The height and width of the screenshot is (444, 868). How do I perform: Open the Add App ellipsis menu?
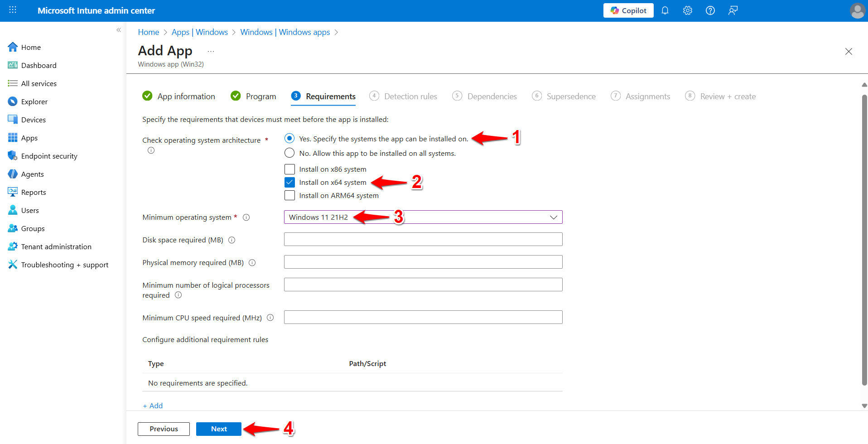click(211, 51)
